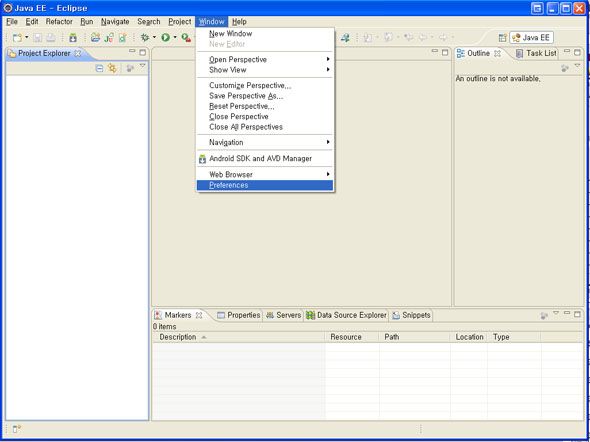Choose Close Perspective menu entry
This screenshot has width=590, height=442.
tap(265, 117)
